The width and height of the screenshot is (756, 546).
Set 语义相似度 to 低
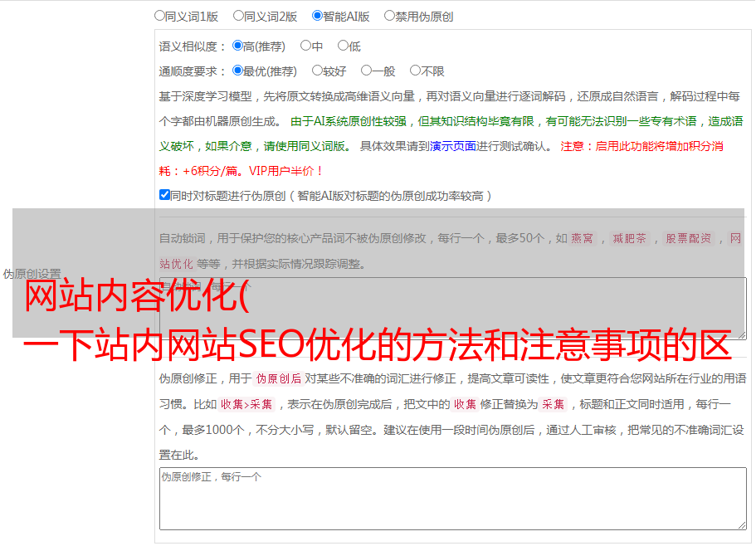(x=343, y=46)
